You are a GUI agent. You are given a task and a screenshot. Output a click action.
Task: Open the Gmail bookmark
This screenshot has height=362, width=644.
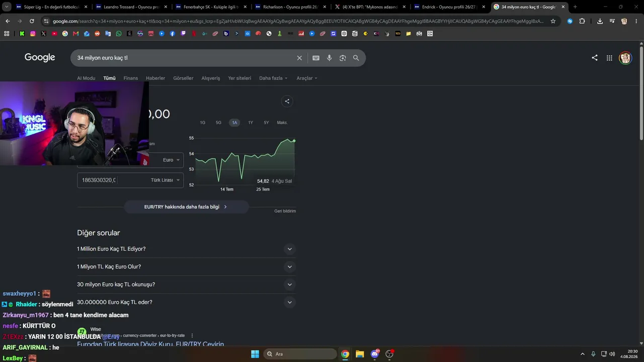point(76,34)
